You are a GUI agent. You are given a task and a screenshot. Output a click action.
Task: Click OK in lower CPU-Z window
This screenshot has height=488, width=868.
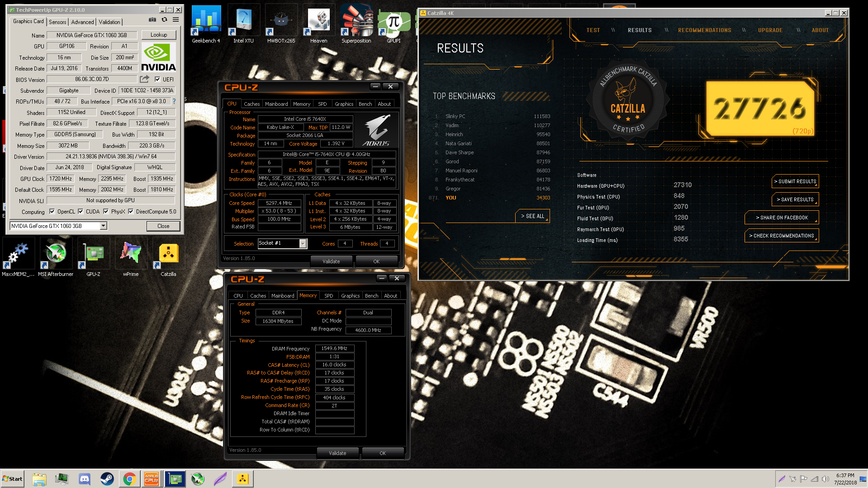click(x=383, y=453)
